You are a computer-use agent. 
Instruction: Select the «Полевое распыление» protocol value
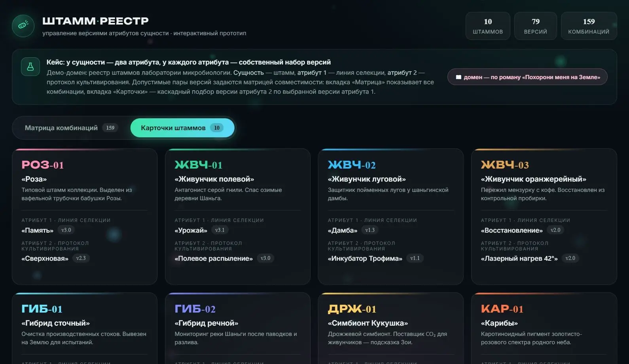pyautogui.click(x=214, y=258)
